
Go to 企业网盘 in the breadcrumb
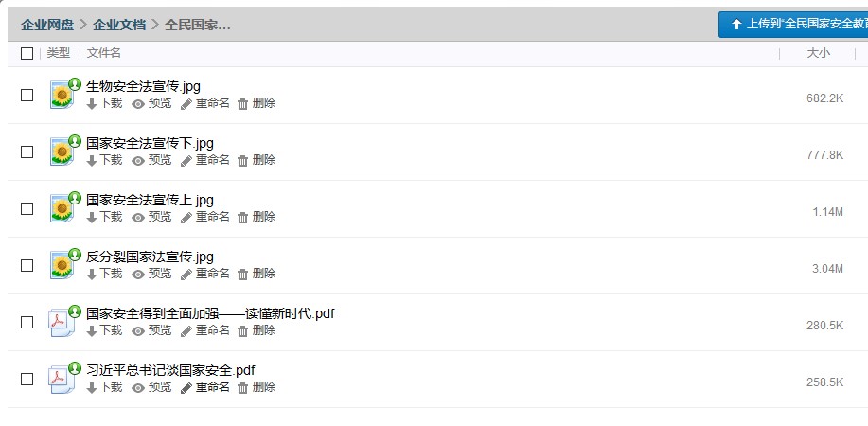pos(47,25)
